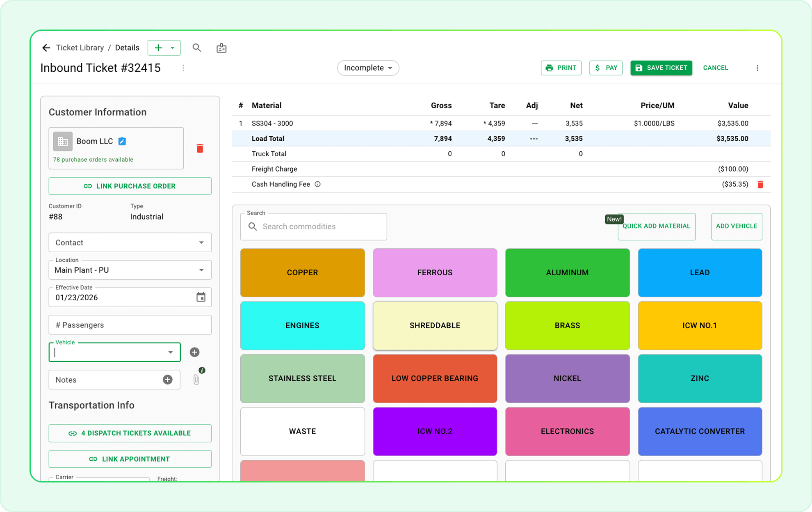Remove the Cash Handling Fee via trash icon
This screenshot has height=512, width=812.
point(760,185)
